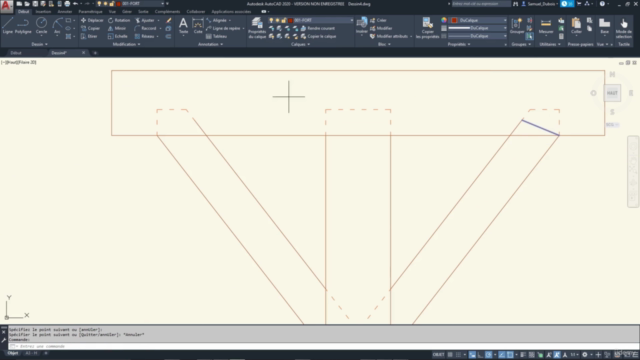
Task: Click the command line input field
Action: point(323,346)
